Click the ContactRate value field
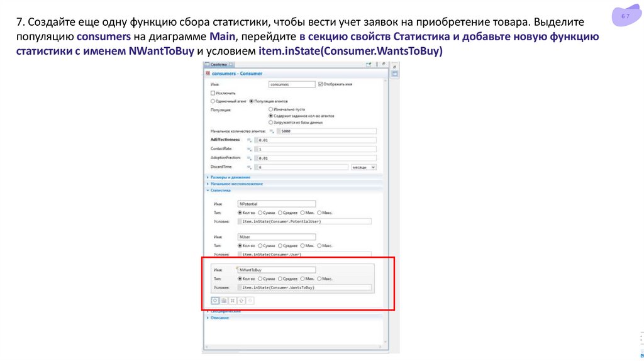Screen dimensions: 644x361 (316, 149)
